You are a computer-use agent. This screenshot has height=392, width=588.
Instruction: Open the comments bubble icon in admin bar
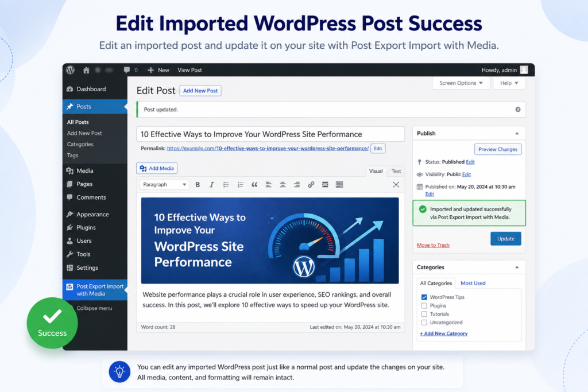[127, 70]
